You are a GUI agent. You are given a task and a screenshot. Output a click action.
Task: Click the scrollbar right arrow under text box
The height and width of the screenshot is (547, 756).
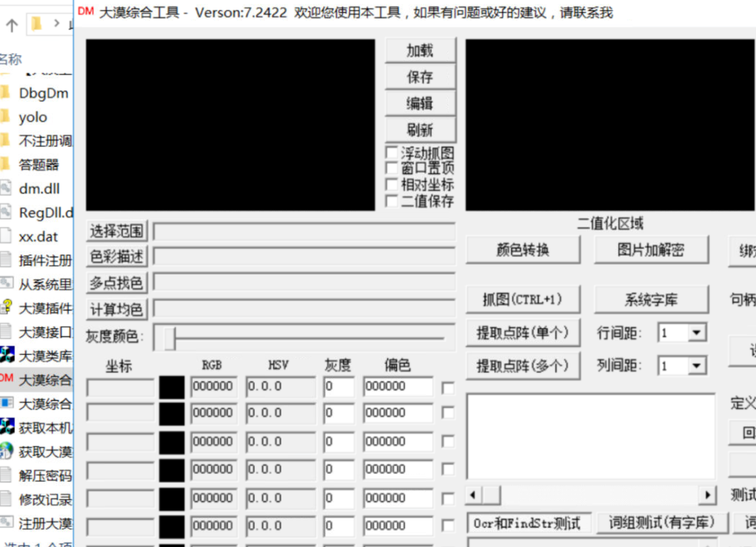tap(708, 495)
